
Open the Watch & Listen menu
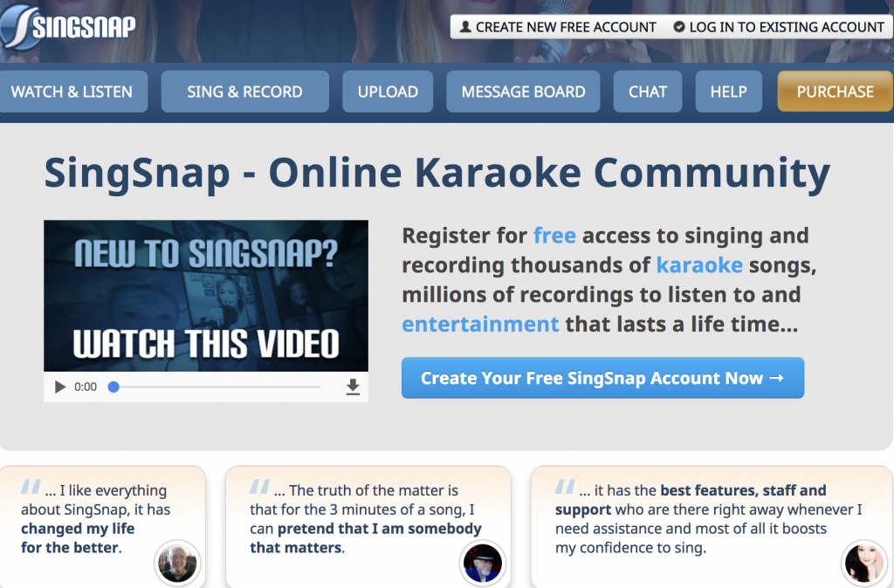pos(72,92)
